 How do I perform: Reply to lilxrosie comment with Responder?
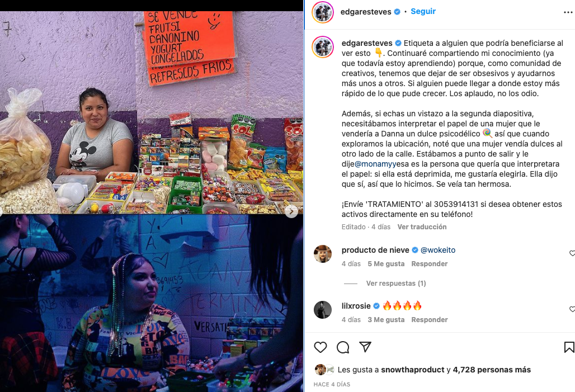[x=430, y=320]
